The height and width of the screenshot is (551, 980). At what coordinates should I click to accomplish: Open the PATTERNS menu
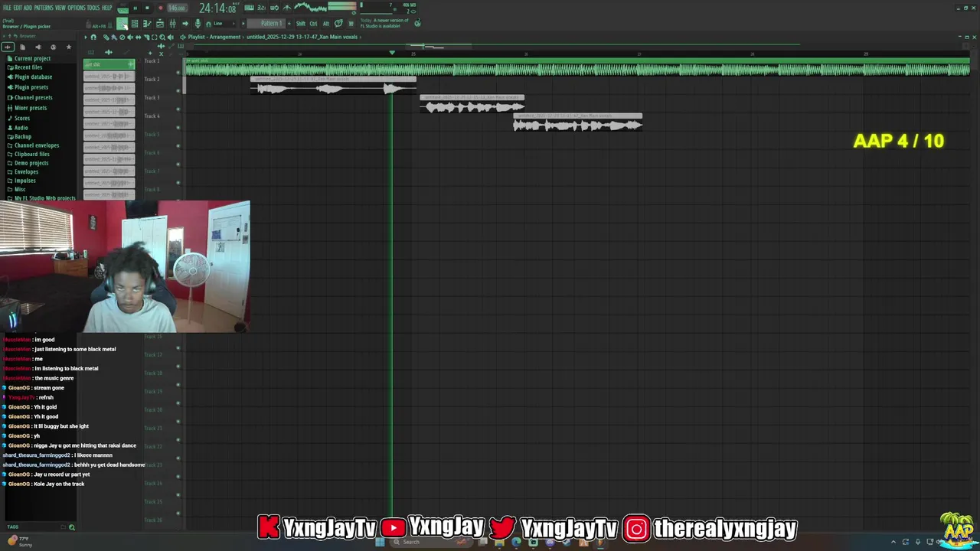click(x=44, y=8)
